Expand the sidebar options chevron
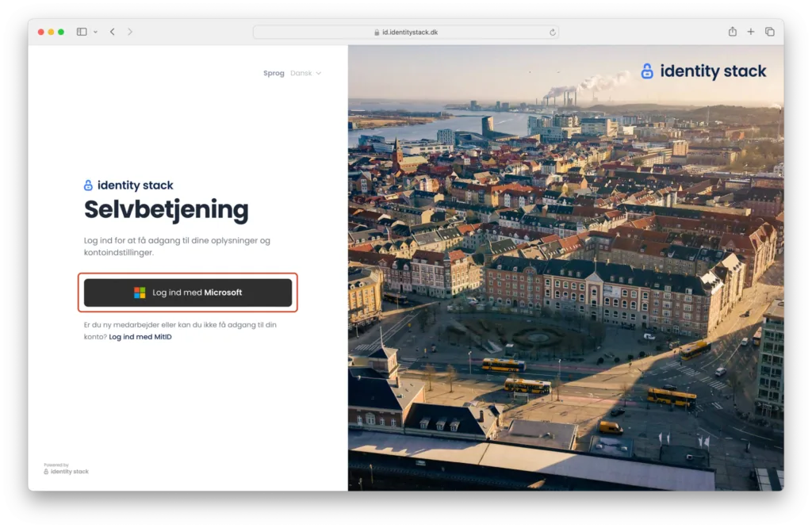Viewport: 812px width, 528px height. tap(95, 32)
